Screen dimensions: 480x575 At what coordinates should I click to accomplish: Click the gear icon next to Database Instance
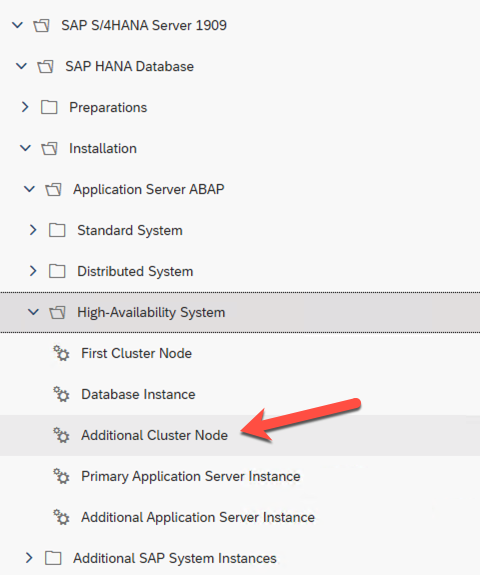61,394
